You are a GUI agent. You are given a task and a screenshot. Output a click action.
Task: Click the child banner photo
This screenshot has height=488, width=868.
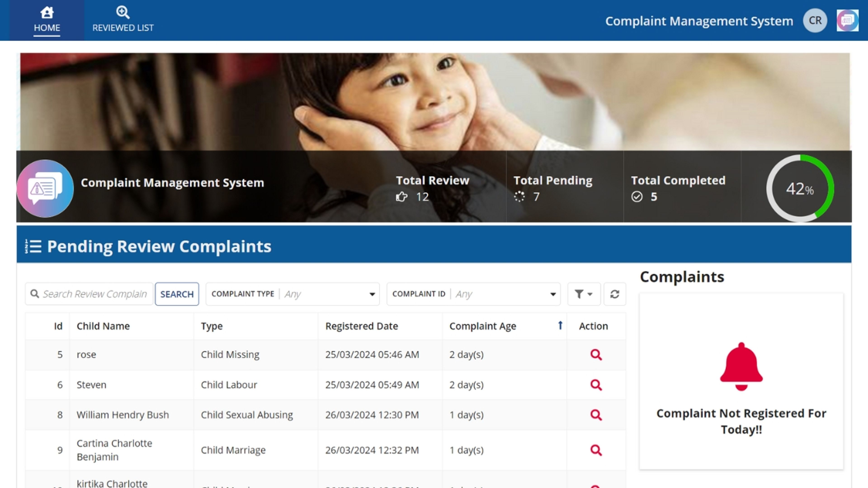pyautogui.click(x=435, y=102)
